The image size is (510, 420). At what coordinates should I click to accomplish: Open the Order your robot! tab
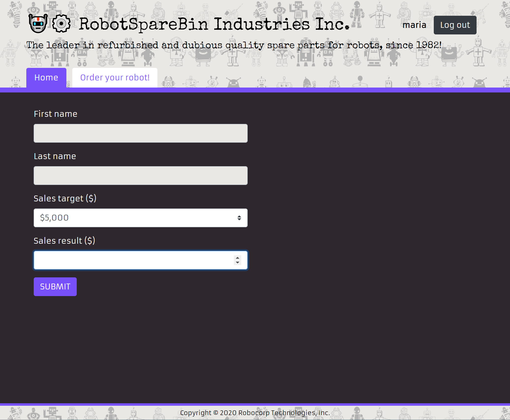pyautogui.click(x=115, y=78)
